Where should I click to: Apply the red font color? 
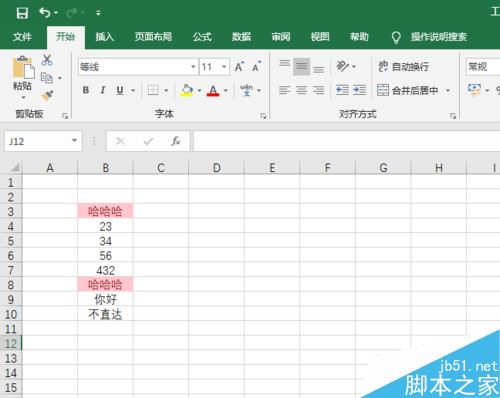(213, 90)
